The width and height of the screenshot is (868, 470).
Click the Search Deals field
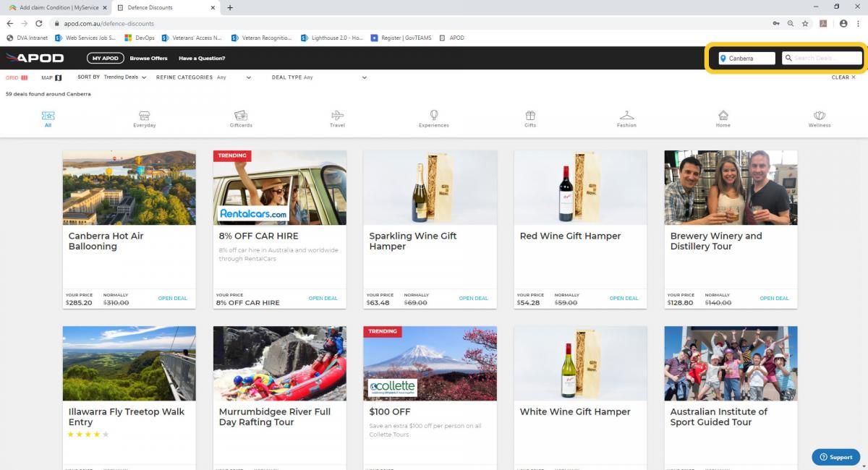pyautogui.click(x=822, y=59)
